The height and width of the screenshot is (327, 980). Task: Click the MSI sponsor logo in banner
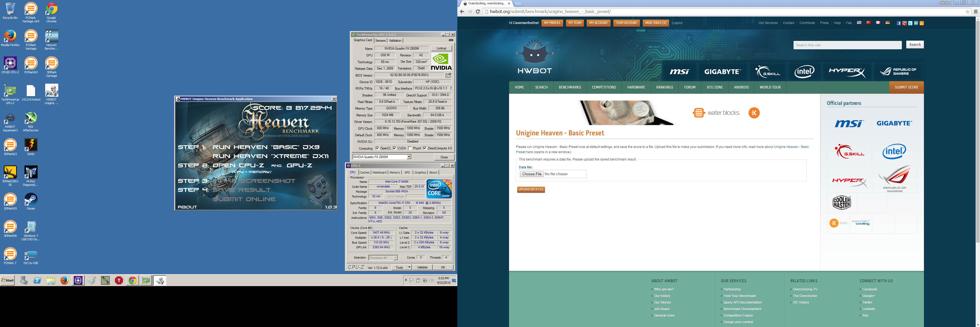679,72
